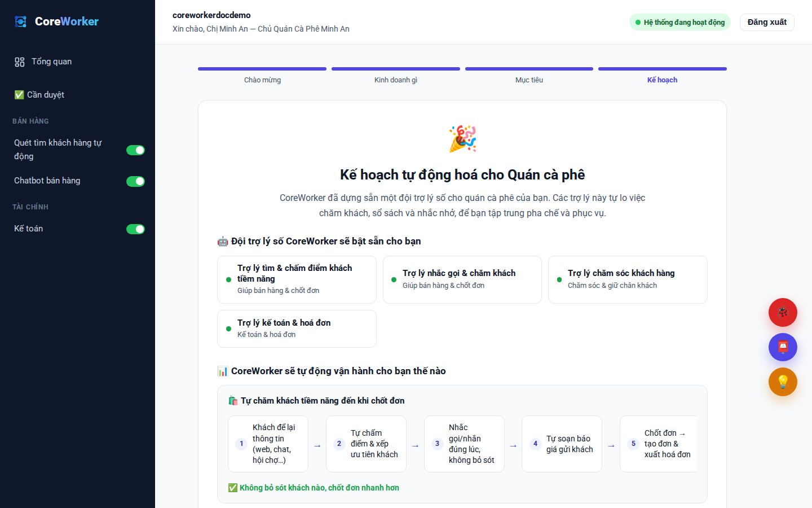Click the green status dot in Hệ thống đang hoạt động

pos(638,23)
